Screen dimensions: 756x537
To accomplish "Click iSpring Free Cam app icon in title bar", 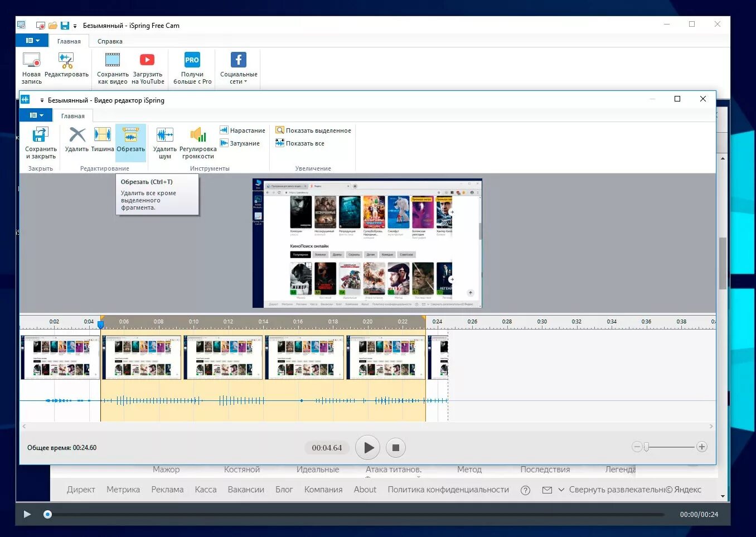I will [21, 25].
